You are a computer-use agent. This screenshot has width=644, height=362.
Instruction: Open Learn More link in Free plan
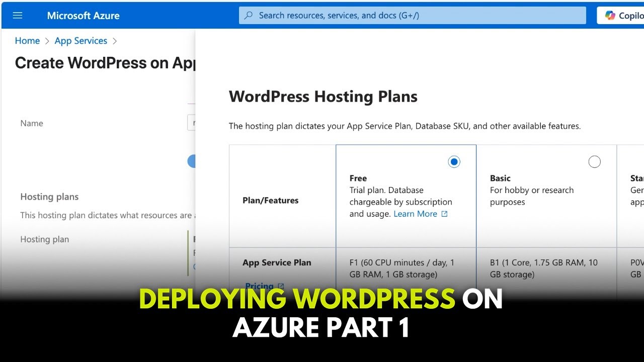(x=415, y=214)
